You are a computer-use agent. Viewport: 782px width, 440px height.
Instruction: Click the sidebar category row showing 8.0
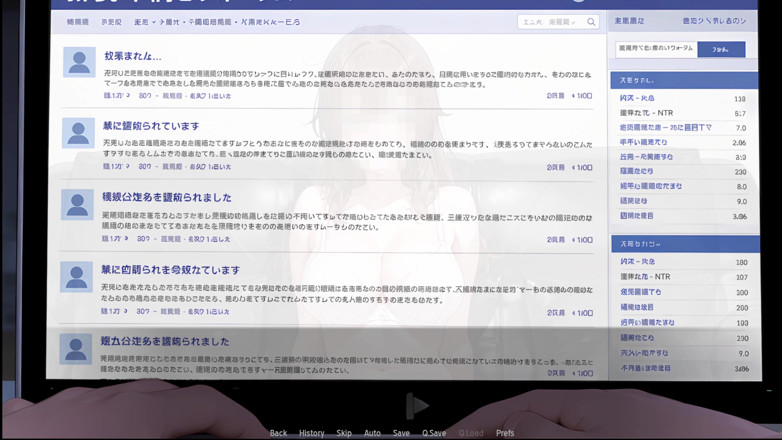pyautogui.click(x=683, y=186)
